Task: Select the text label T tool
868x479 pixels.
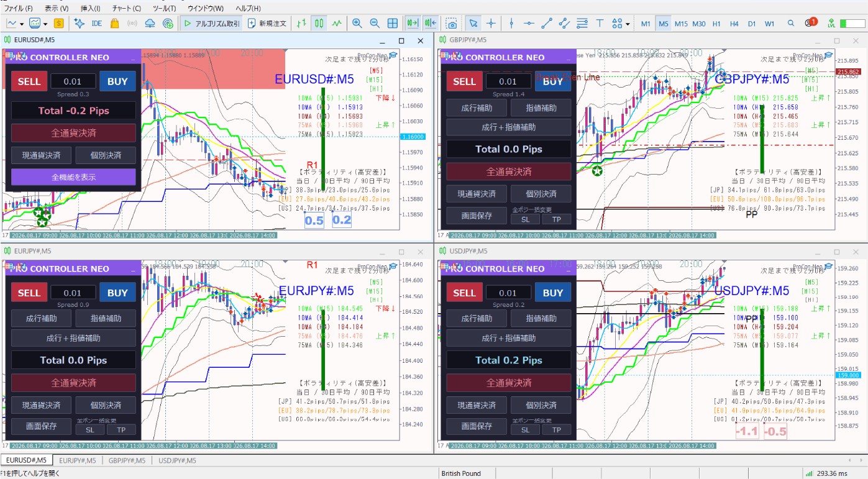Action: (600, 23)
